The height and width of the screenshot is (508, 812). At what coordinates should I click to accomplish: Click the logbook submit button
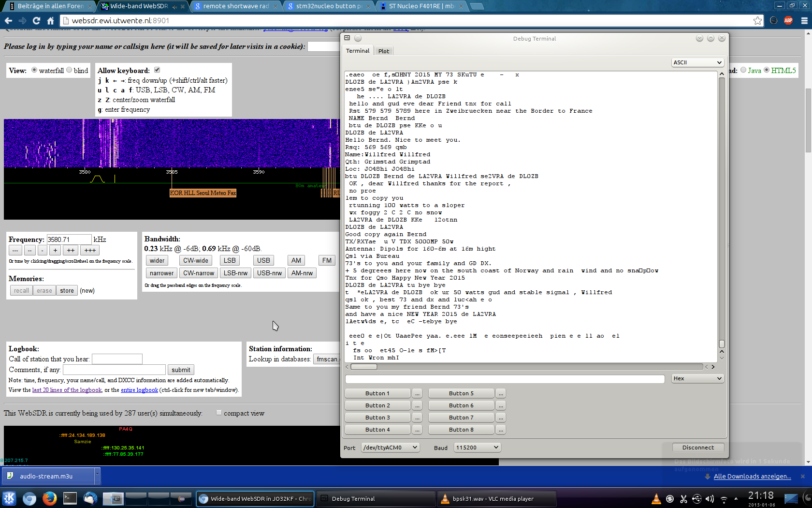tap(181, 370)
